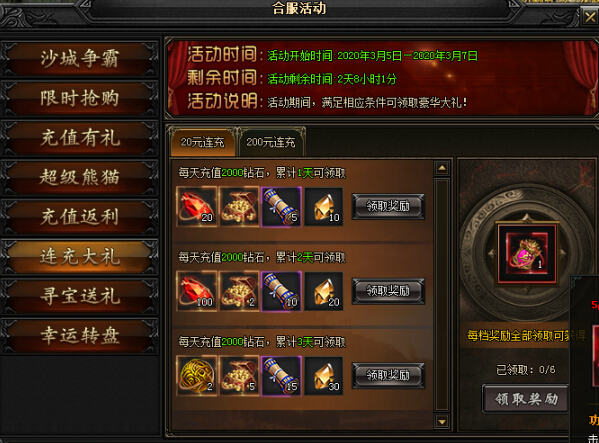This screenshot has height=443, width=599.
Task: Switch to the 200元连充 tab
Action: 271,142
